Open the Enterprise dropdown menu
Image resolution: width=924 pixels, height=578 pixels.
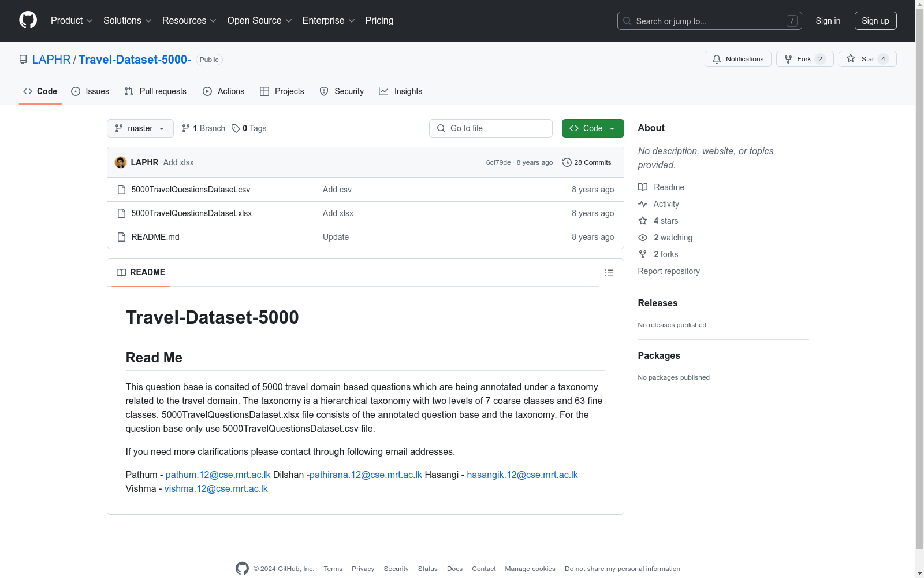click(329, 21)
